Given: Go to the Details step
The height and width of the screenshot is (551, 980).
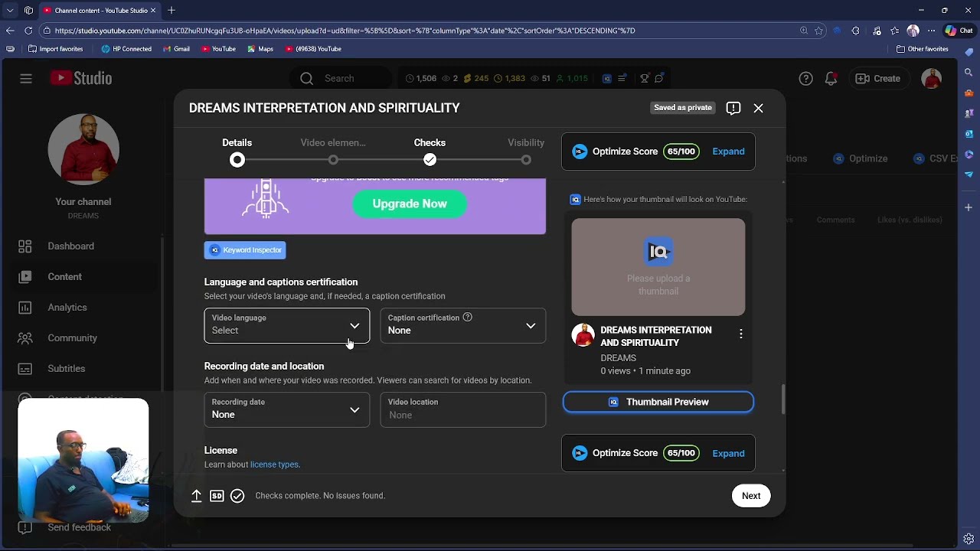Looking at the screenshot, I should pyautogui.click(x=237, y=152).
